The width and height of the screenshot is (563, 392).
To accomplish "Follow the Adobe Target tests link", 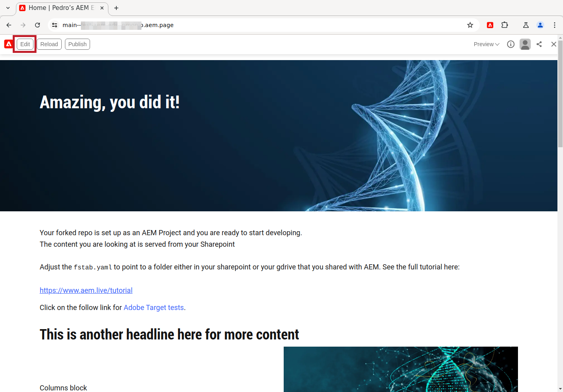I will coord(154,308).
